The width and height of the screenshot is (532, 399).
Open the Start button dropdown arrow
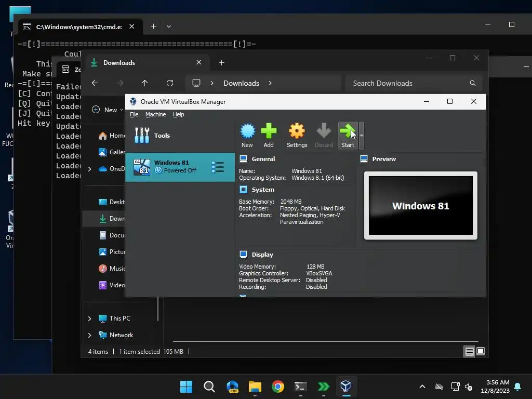pos(362,136)
